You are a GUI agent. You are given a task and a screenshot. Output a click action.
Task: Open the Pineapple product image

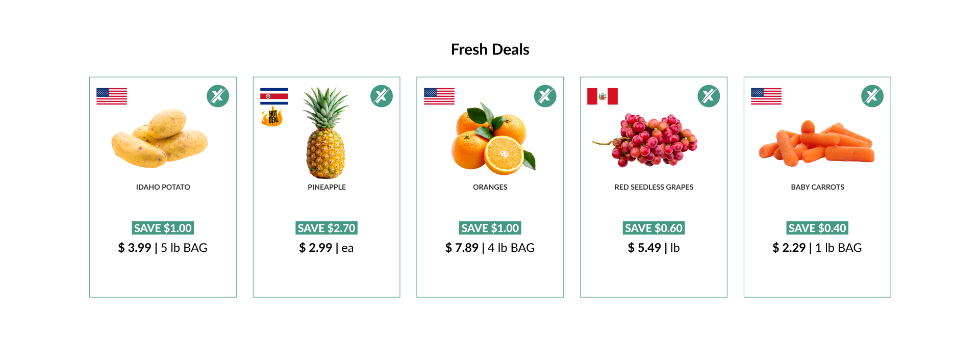pos(326,133)
